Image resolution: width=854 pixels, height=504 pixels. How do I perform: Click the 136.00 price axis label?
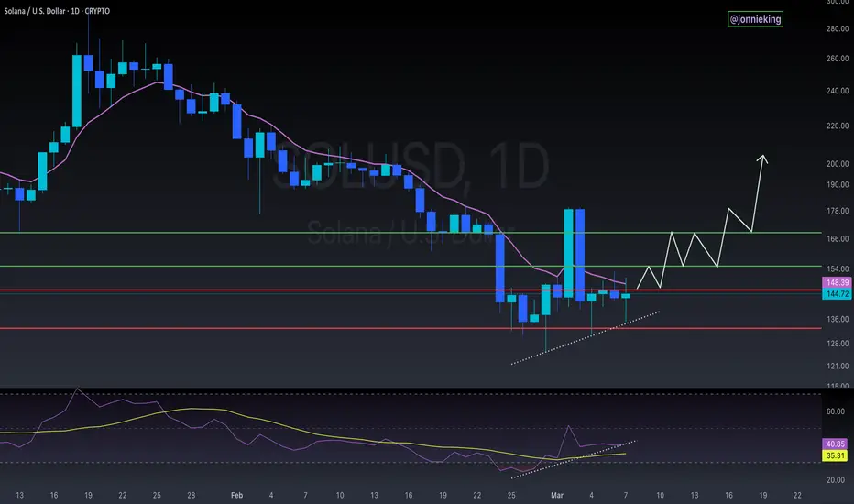[x=838, y=319]
